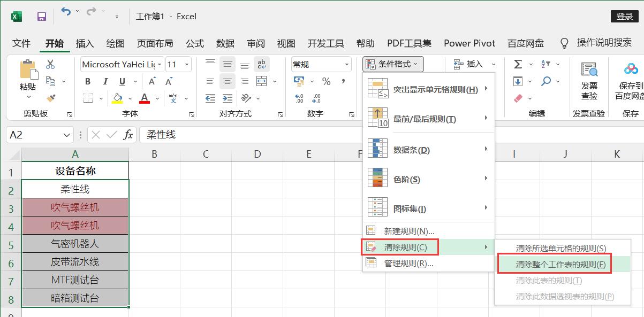Decrease font size with the smaller A icon

(x=169, y=81)
